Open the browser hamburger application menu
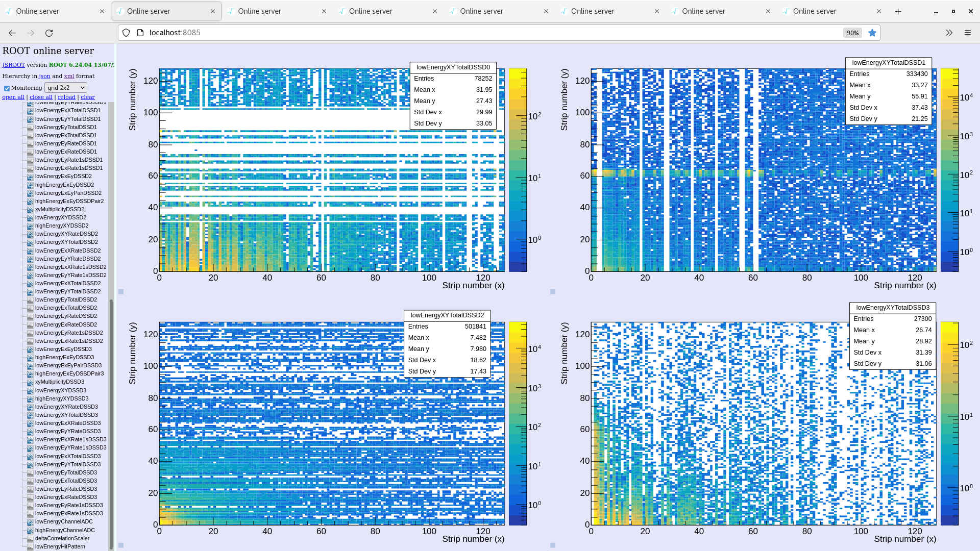 click(x=968, y=33)
